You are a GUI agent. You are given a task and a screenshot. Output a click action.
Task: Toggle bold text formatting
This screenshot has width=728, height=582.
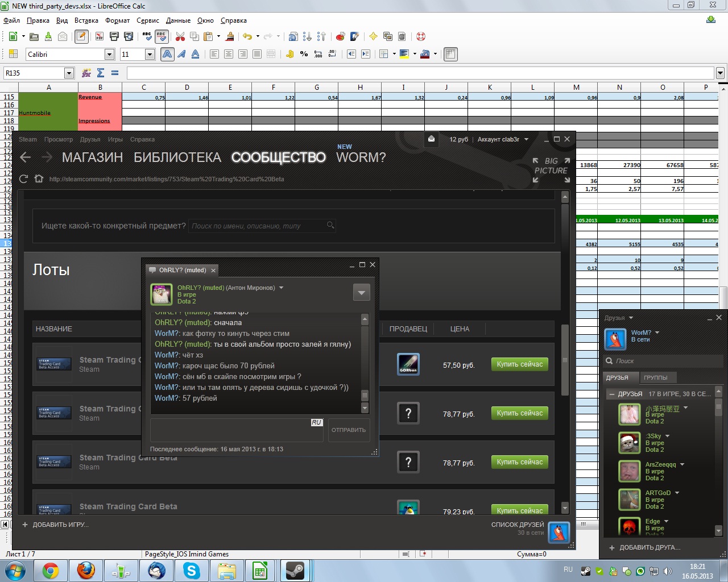[167, 54]
